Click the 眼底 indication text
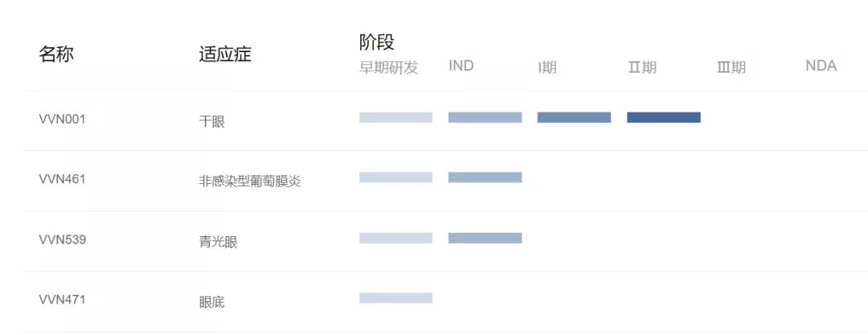This screenshot has width=868, height=335. pyautogui.click(x=212, y=302)
